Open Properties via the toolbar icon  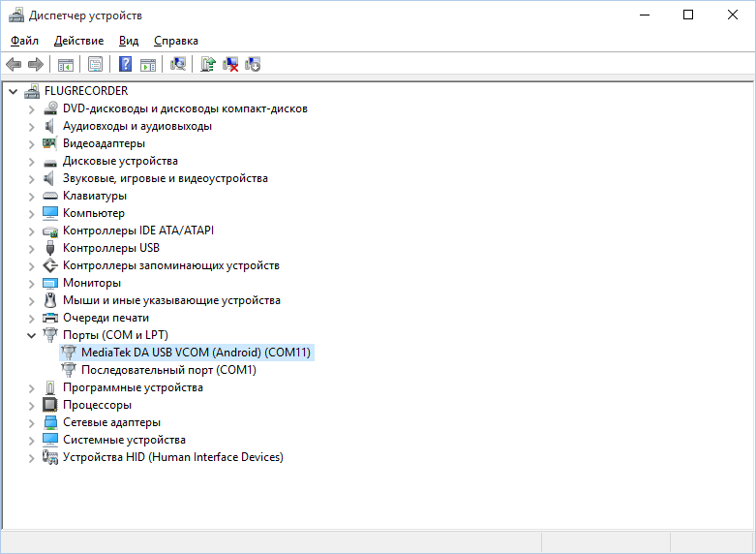[95, 65]
